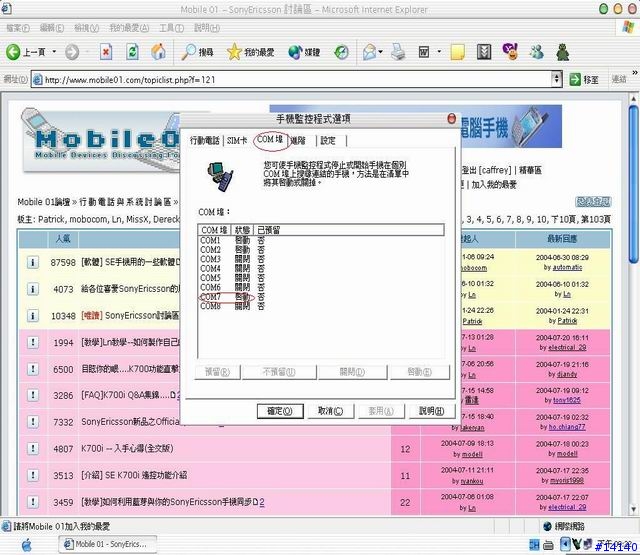
Task: Open the 檔案(F) File menu
Action: tap(18, 28)
